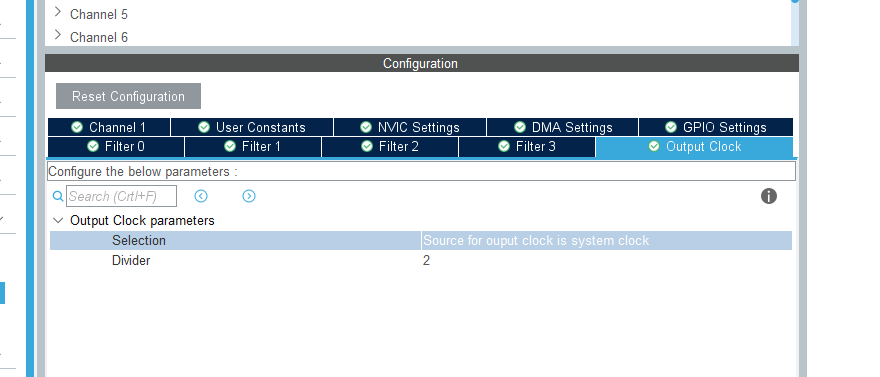This screenshot has height=377, width=880.
Task: Collapse the Output Clock parameters section
Action: pos(57,220)
